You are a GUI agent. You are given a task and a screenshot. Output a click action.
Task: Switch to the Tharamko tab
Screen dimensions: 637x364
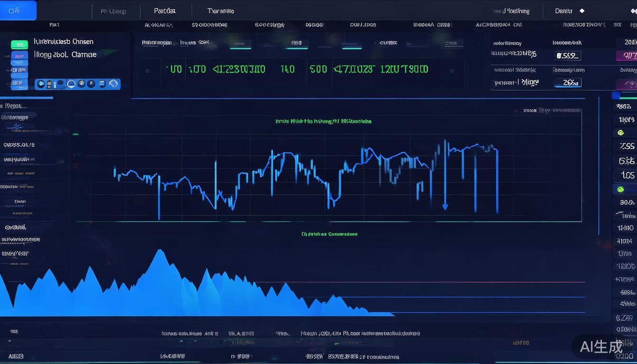click(x=220, y=11)
